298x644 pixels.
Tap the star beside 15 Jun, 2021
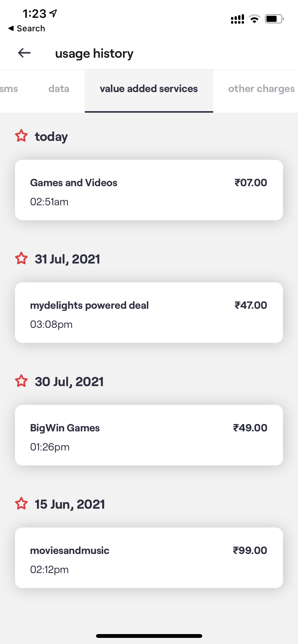[x=21, y=504]
